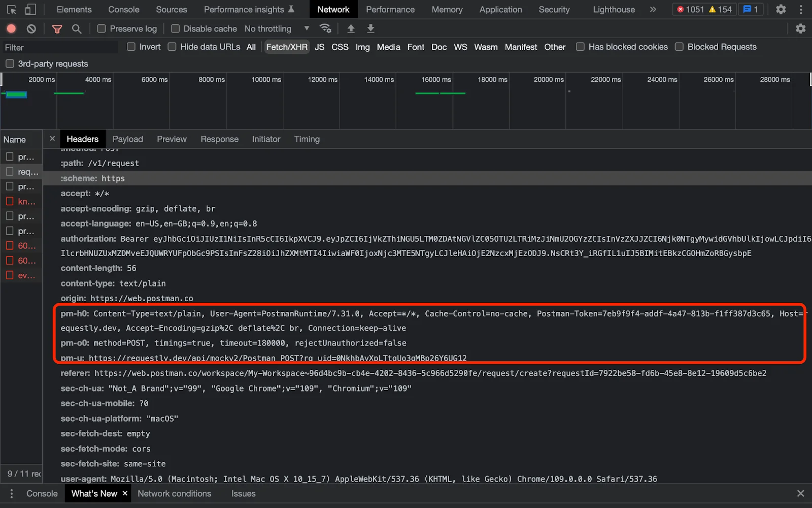The height and width of the screenshot is (508, 812).
Task: Enable Preserve log checkbox
Action: [101, 28]
